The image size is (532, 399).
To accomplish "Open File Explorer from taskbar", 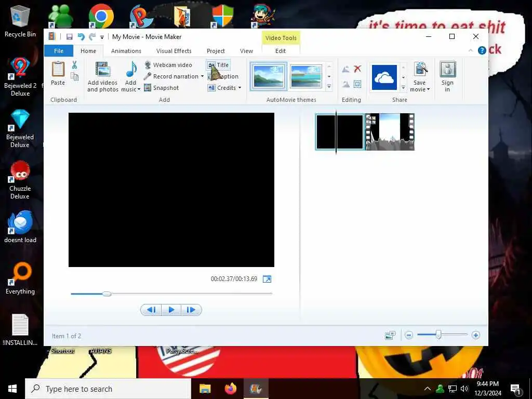I will click(205, 389).
